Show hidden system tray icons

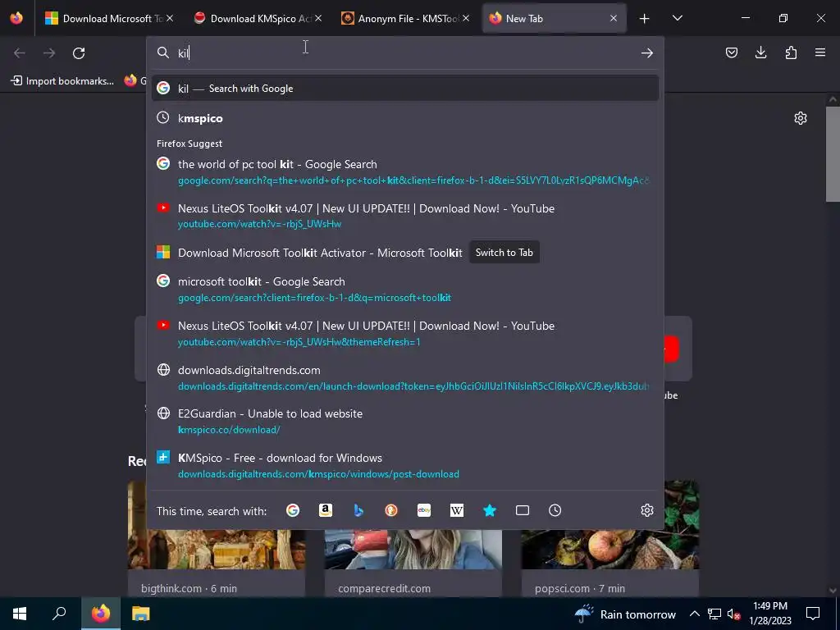(x=694, y=614)
